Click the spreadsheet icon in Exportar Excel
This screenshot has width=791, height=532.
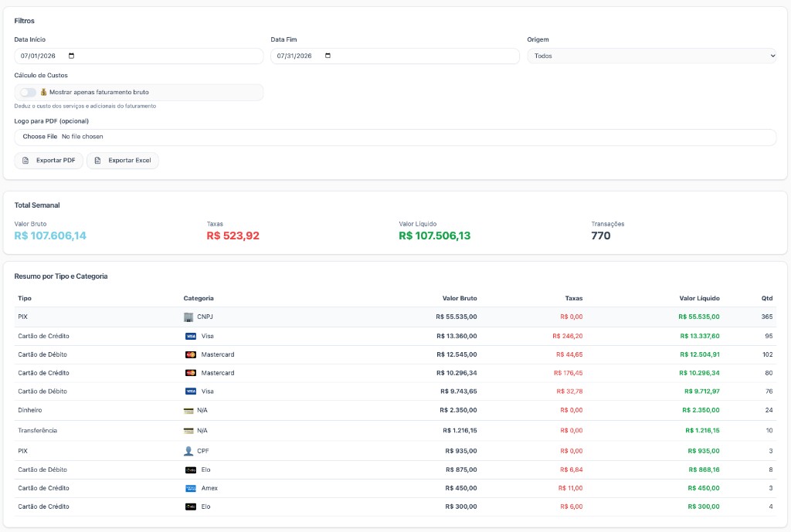(x=98, y=161)
